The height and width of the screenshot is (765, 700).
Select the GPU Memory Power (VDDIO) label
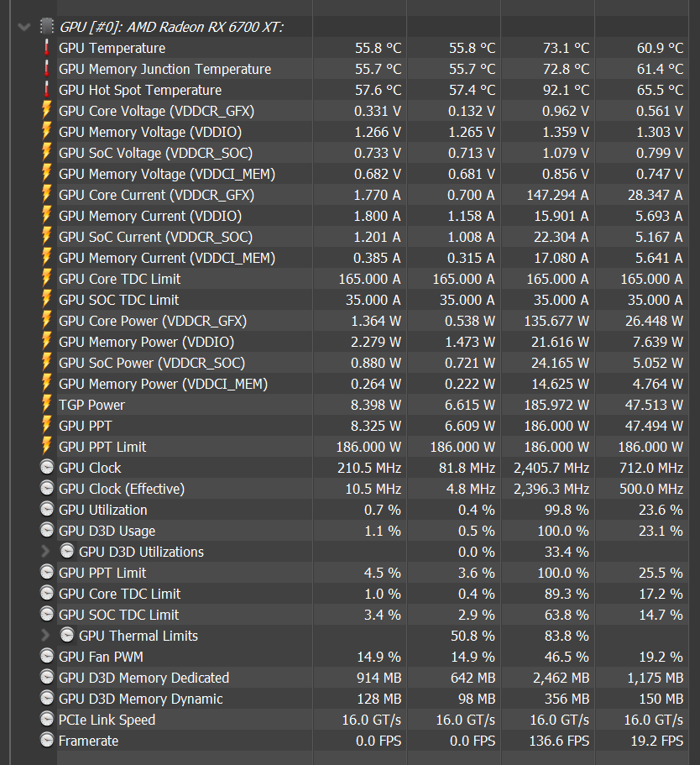point(146,342)
